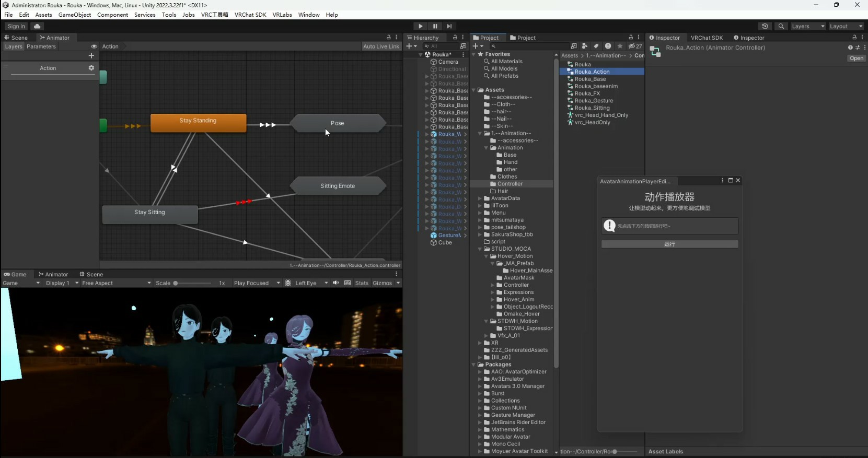Screen dimensions: 868x458
Task: Open the cloud services icon
Action: point(37,26)
